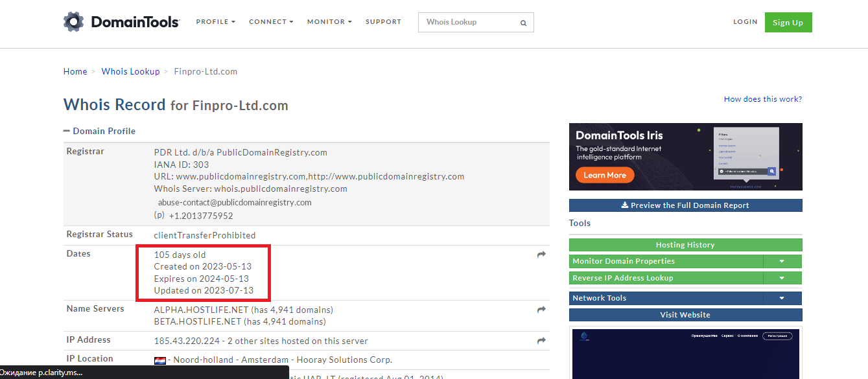Click the LOGIN link

745,22
